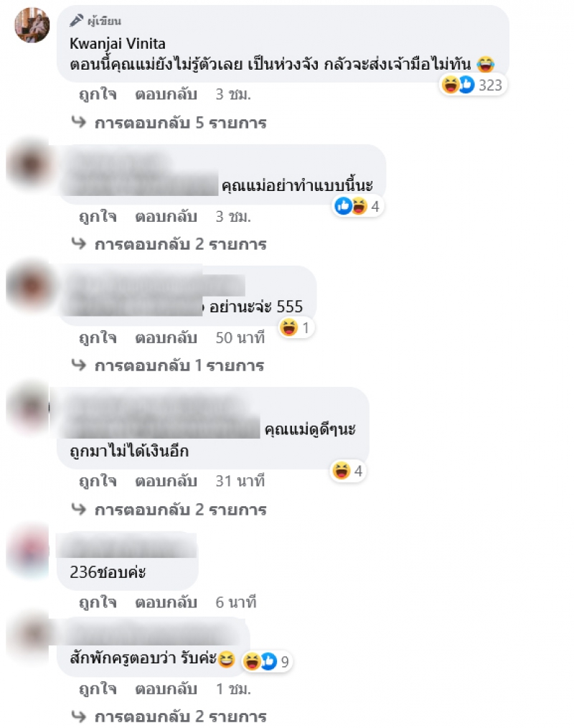Expand 2 replies under the สักพักครูตอบว่า comment
Screen dimensions: 574x728
click(181, 717)
